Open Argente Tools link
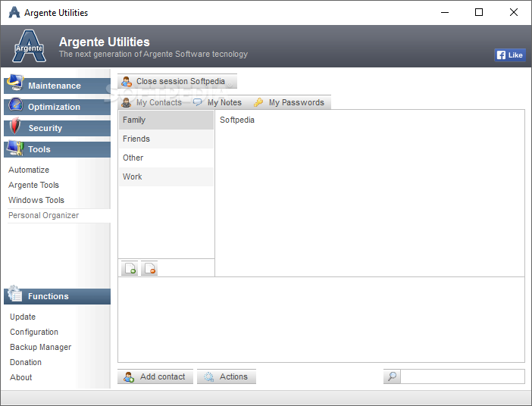This screenshot has width=532, height=406. click(33, 185)
